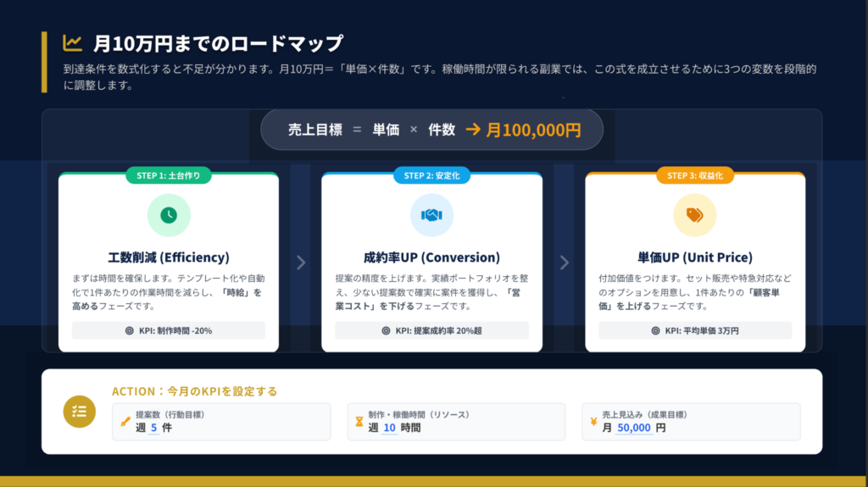Click the orange arrow before 月100,000円
The image size is (868, 487).
tap(472, 130)
